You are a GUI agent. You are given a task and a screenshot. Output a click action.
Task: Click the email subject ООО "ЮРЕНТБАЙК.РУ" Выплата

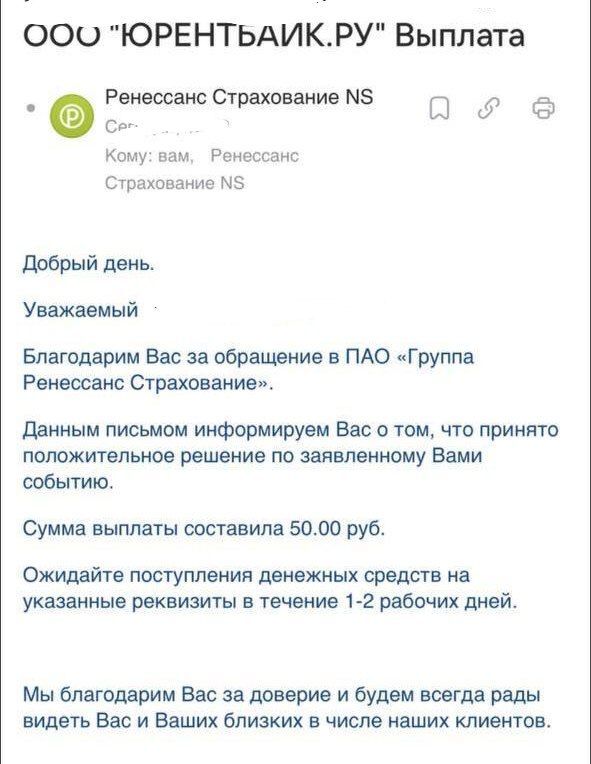[274, 36]
